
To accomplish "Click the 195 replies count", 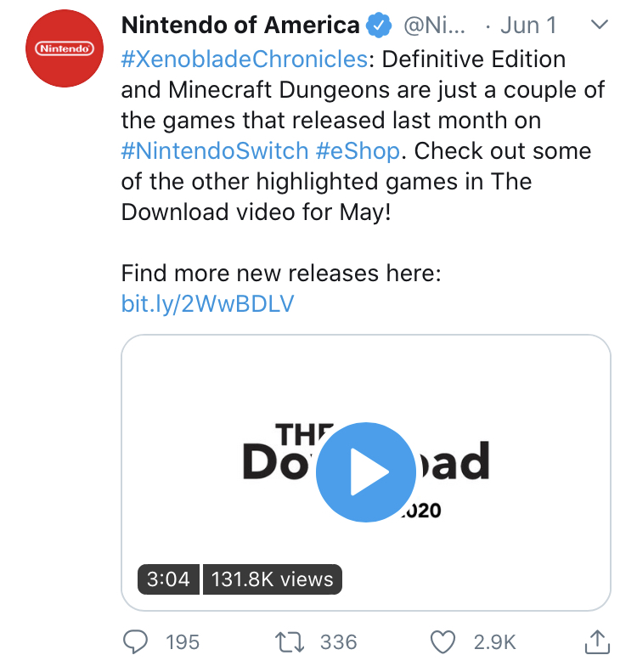I will pyautogui.click(x=183, y=642).
